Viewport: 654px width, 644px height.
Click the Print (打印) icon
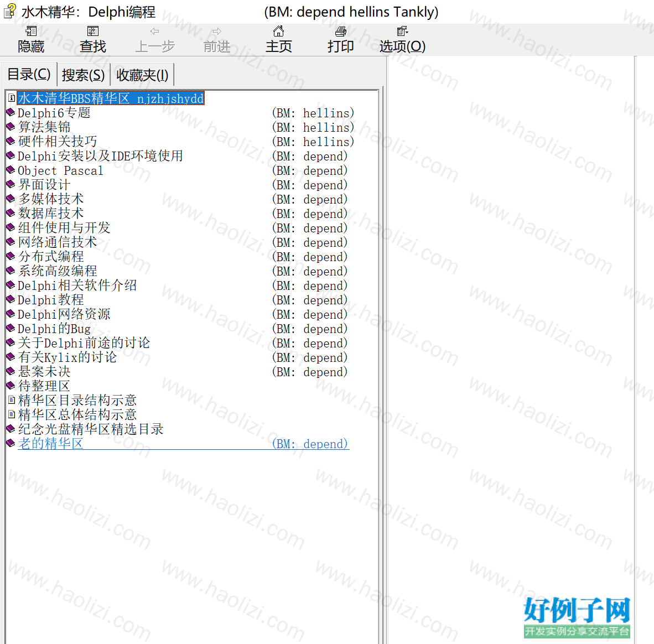point(341,32)
